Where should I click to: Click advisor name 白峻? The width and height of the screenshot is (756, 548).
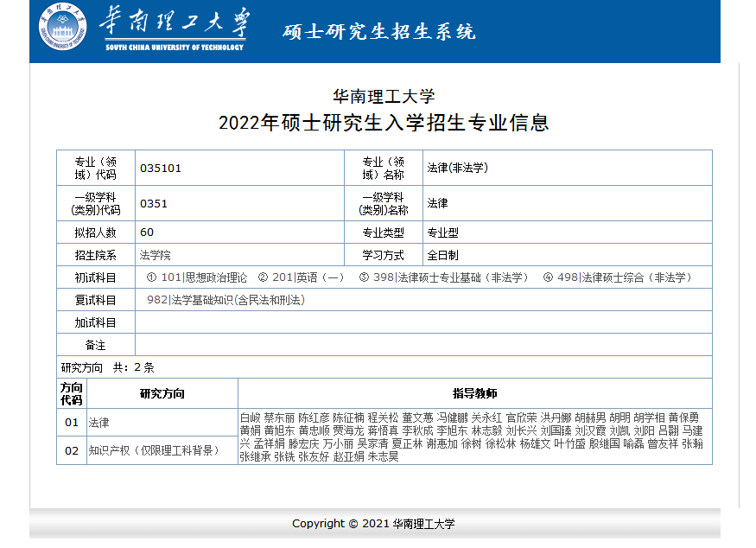point(251,417)
